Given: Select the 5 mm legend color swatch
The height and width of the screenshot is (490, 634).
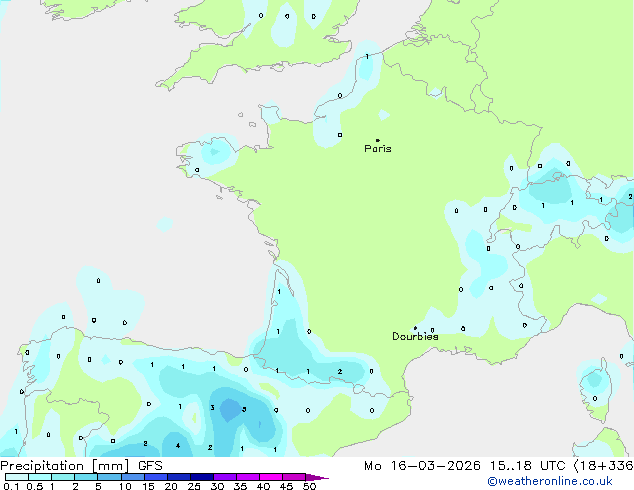Looking at the screenshot, I should coord(109,477).
